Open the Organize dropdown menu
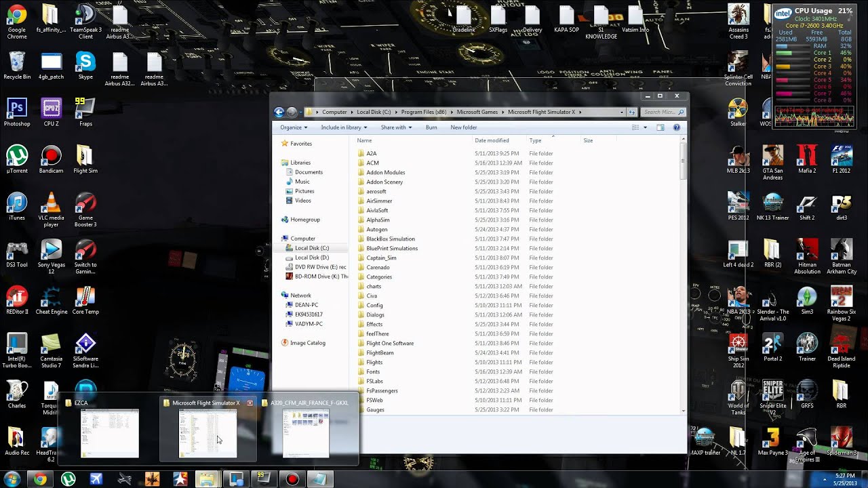This screenshot has height=488, width=868. point(294,127)
